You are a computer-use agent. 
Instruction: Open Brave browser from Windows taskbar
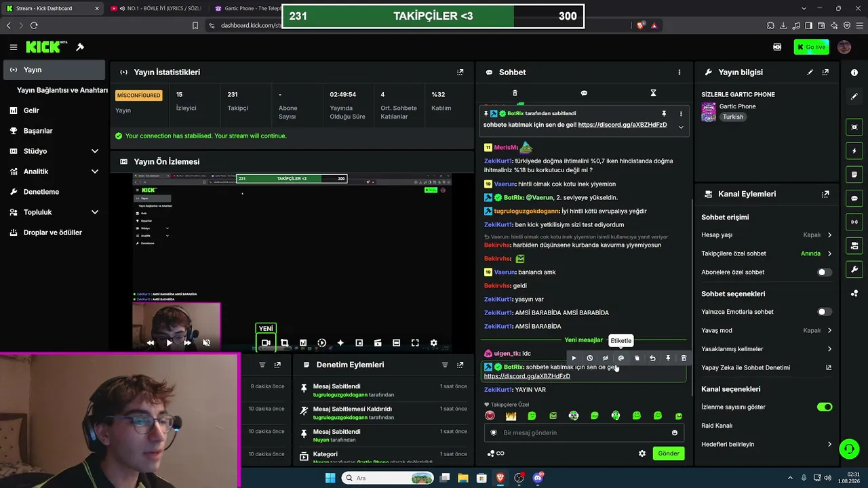pyautogui.click(x=500, y=478)
